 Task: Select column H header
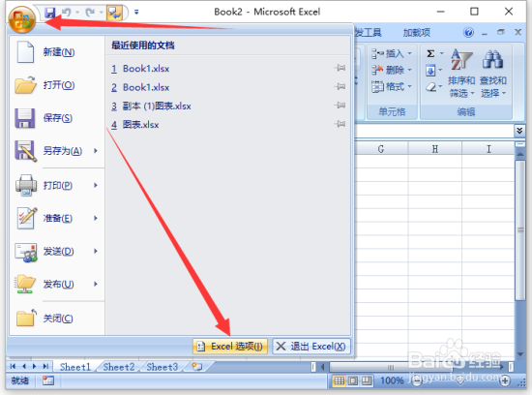tap(434, 149)
